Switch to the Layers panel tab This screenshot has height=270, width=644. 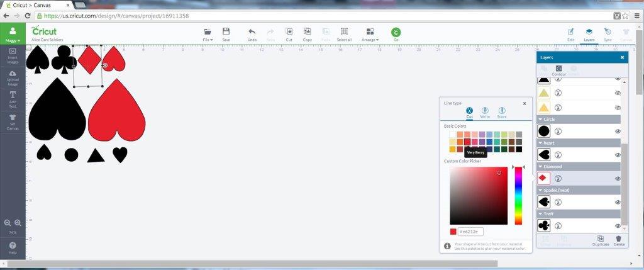click(589, 35)
